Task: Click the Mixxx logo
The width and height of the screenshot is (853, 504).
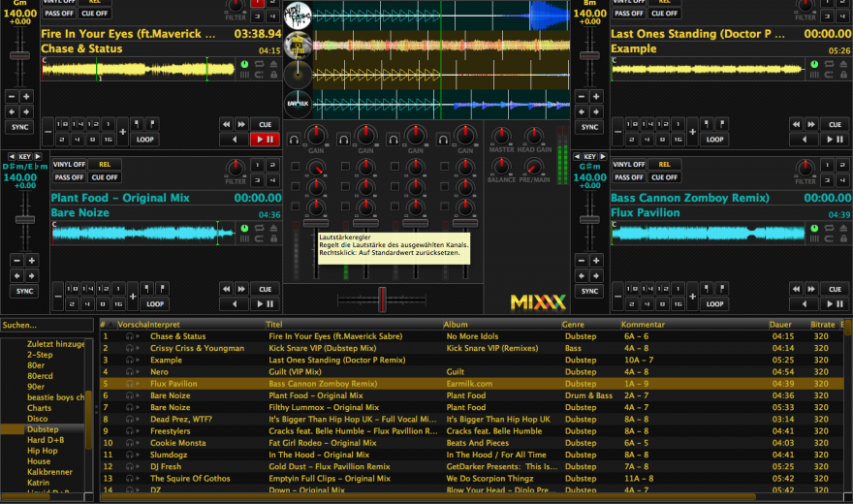Action: tap(537, 301)
